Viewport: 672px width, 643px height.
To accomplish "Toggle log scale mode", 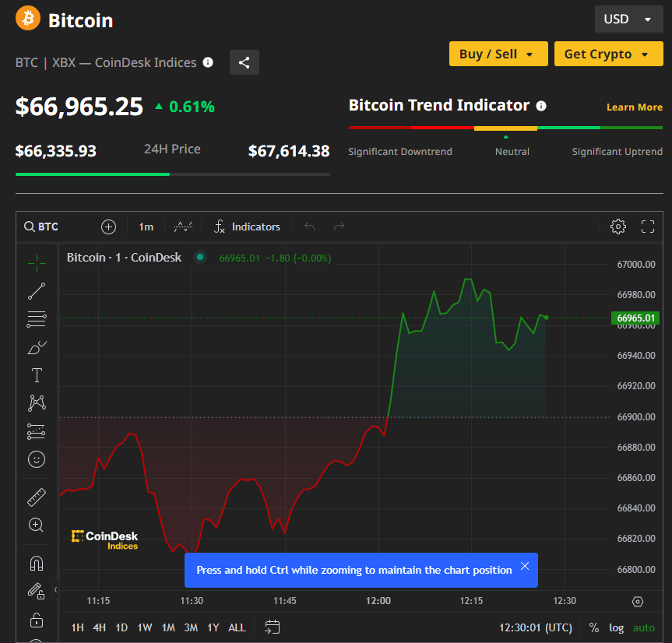I will pos(616,627).
